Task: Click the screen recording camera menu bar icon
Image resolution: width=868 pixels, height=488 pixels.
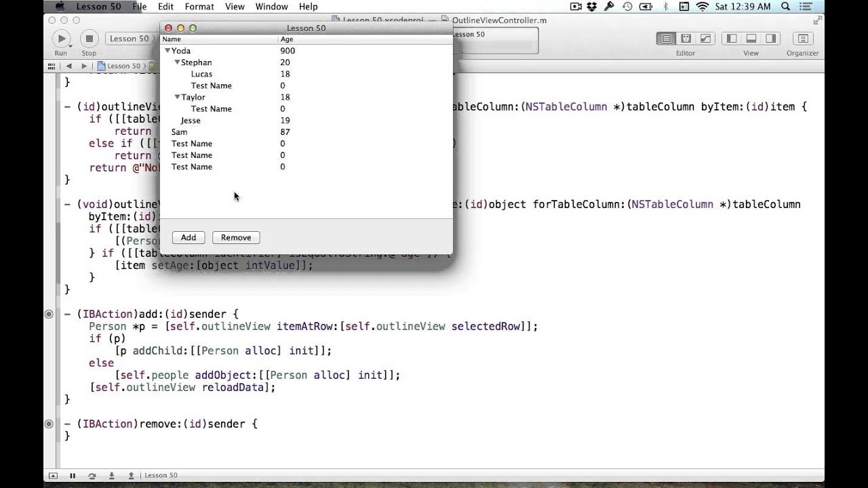Action: coord(576,7)
